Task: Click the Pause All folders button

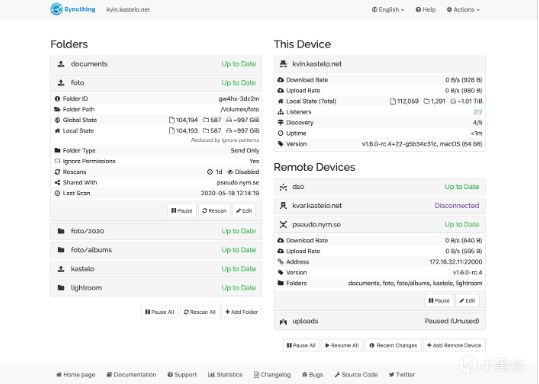Action: (x=160, y=312)
